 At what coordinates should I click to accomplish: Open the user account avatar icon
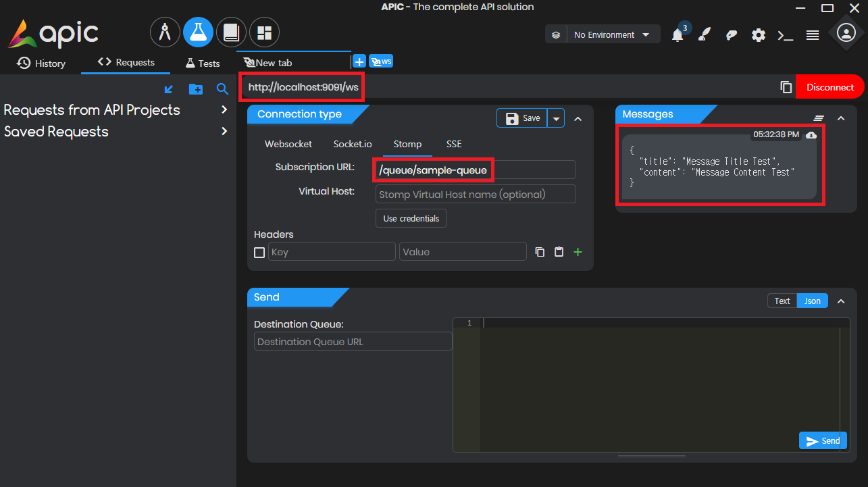846,33
